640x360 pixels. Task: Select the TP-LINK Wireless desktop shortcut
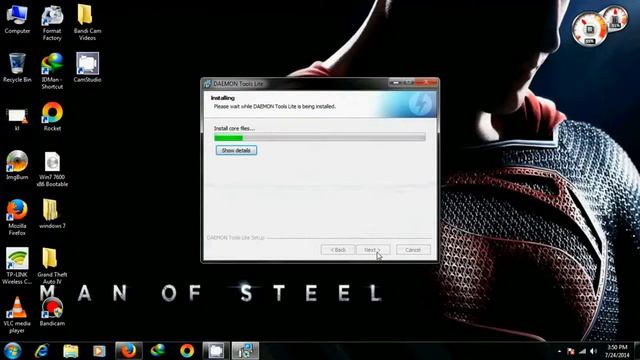[17, 266]
